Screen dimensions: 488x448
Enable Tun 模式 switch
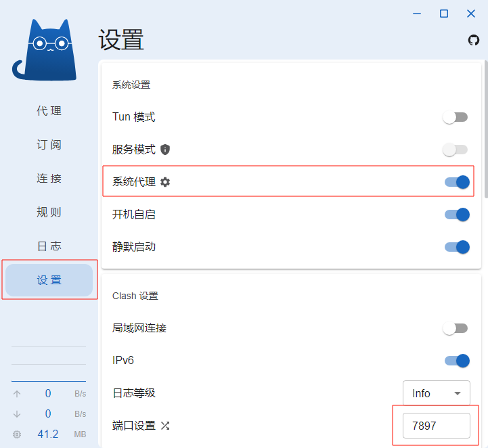point(456,117)
